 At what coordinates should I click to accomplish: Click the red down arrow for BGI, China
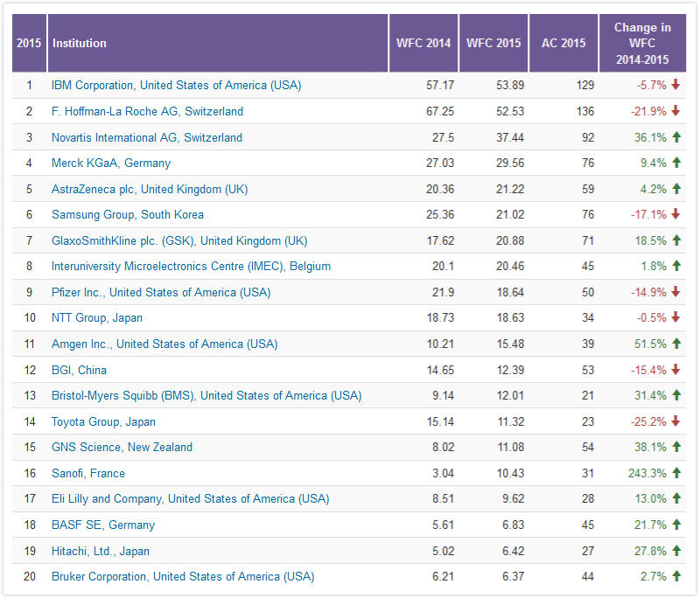(x=675, y=370)
